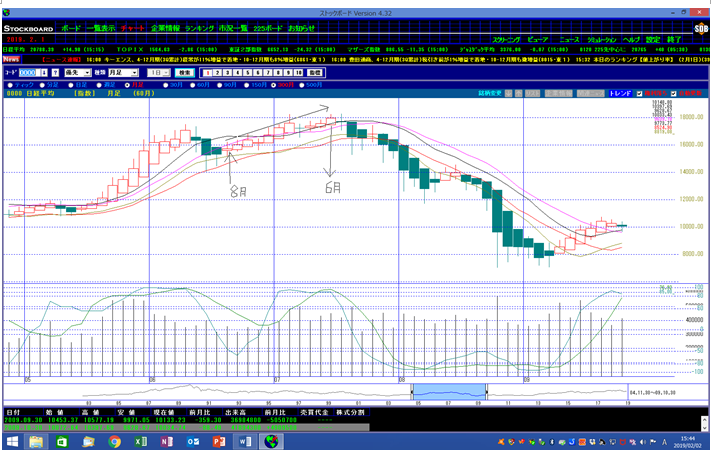
Task: Select the 90月 period radio button
Action: pyautogui.click(x=219, y=85)
